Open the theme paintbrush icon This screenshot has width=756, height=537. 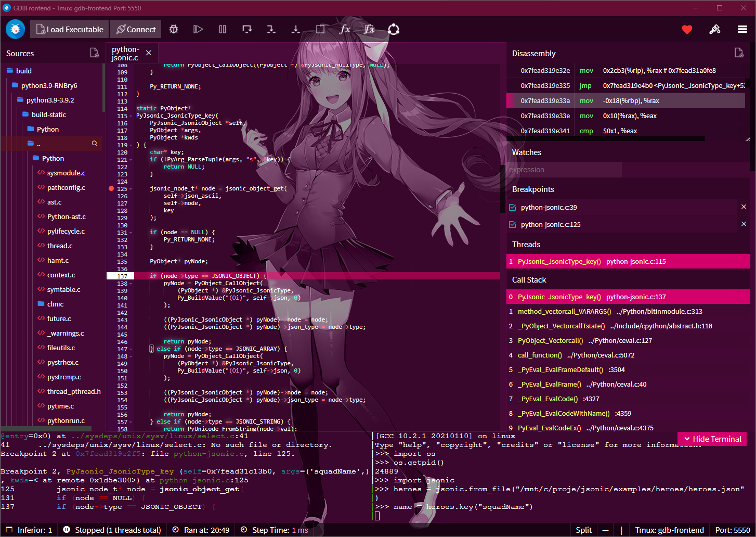pos(715,29)
